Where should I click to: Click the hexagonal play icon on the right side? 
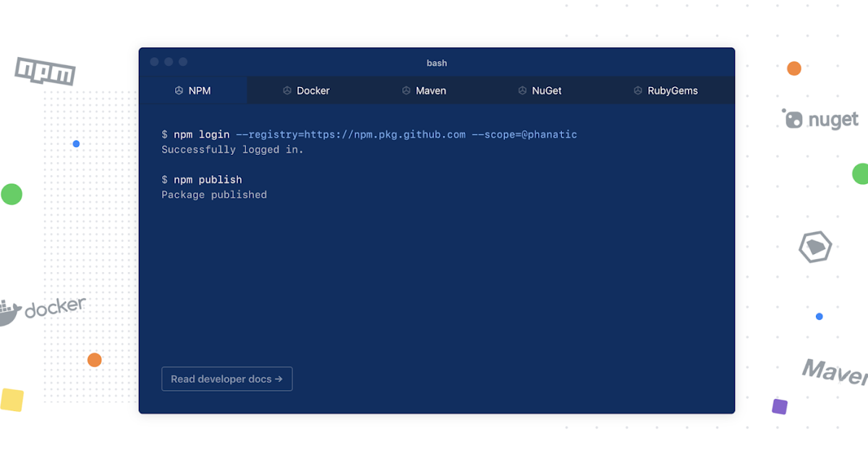point(814,246)
